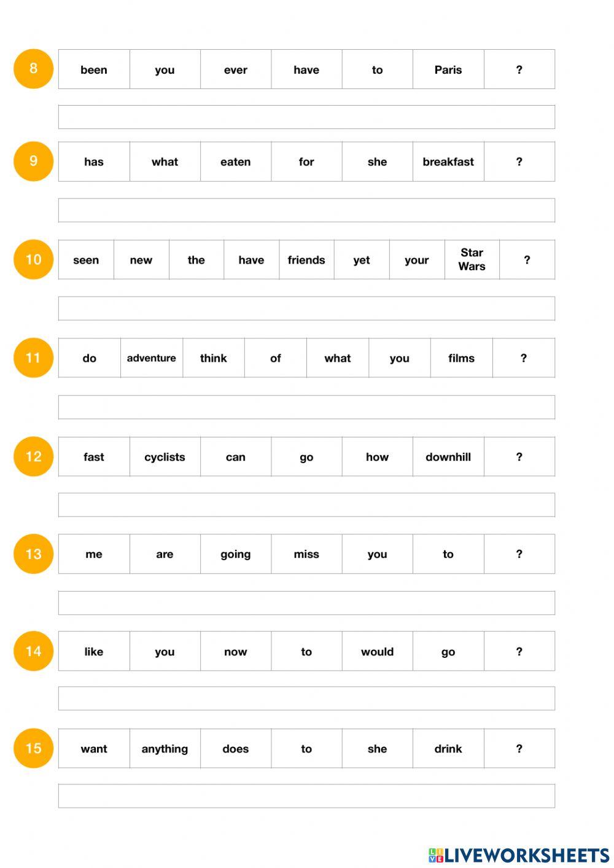Click the orange number 15 badge

[x=33, y=748]
